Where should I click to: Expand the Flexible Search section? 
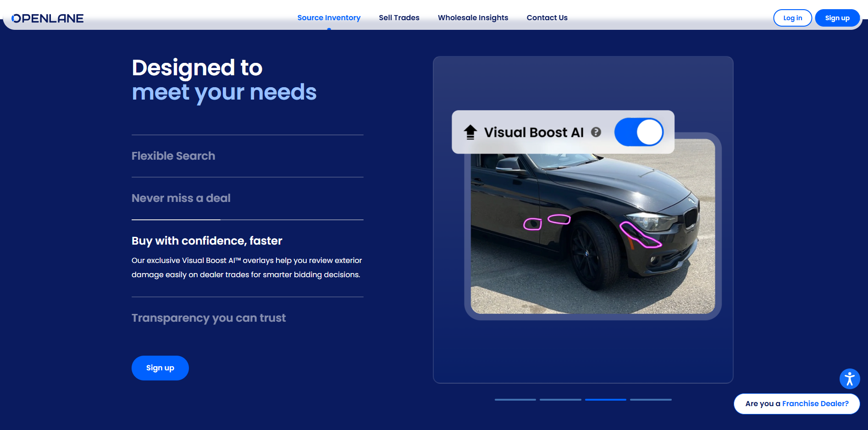[173, 156]
